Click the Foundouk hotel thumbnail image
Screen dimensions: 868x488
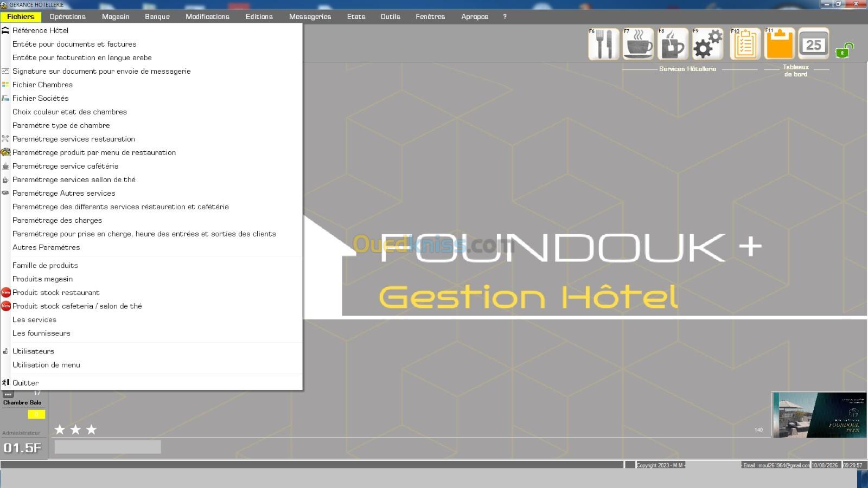pyautogui.click(x=819, y=415)
